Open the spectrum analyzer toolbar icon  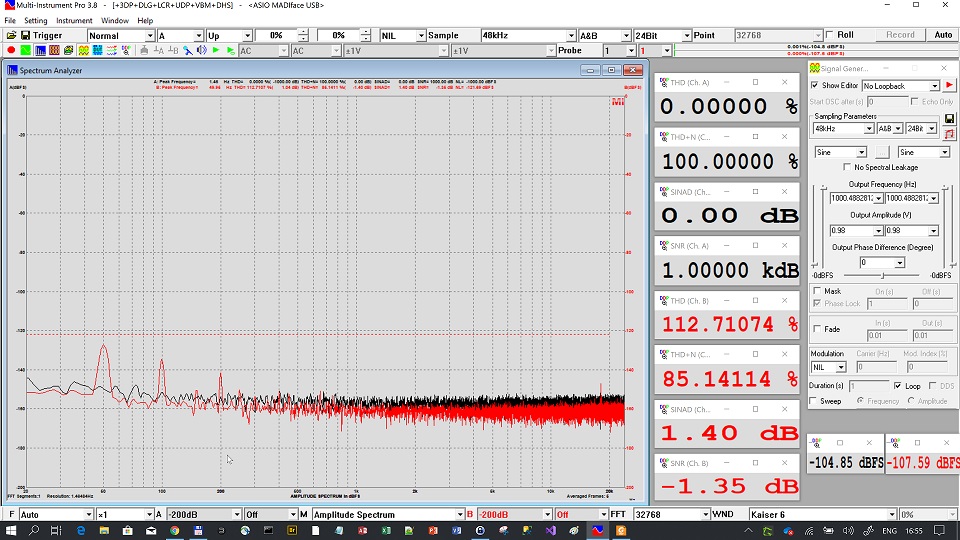[41, 50]
